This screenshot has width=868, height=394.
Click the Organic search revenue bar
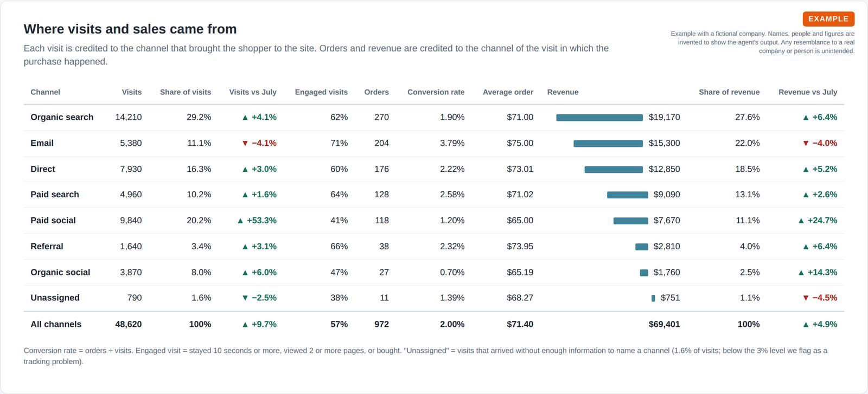pos(599,118)
